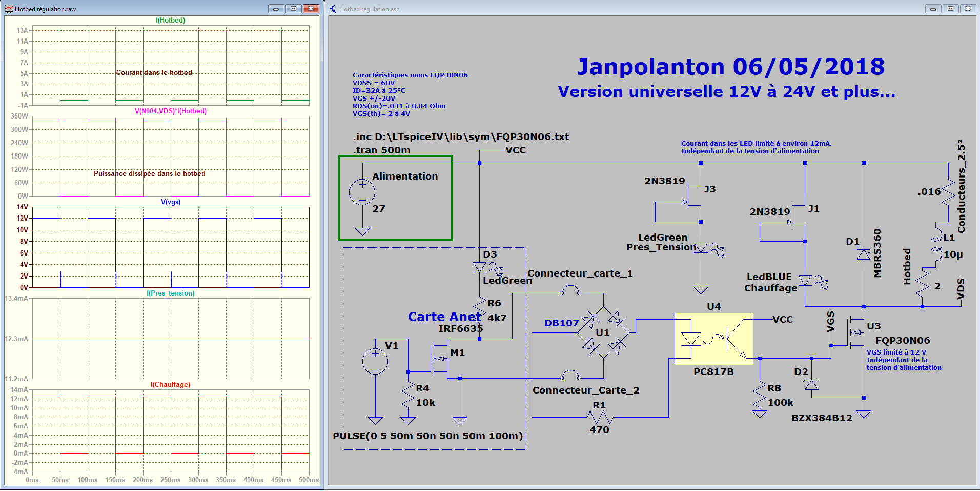Click the LedBLUE Chauffage LED symbol
This screenshot has width=980, height=491.
(x=812, y=281)
